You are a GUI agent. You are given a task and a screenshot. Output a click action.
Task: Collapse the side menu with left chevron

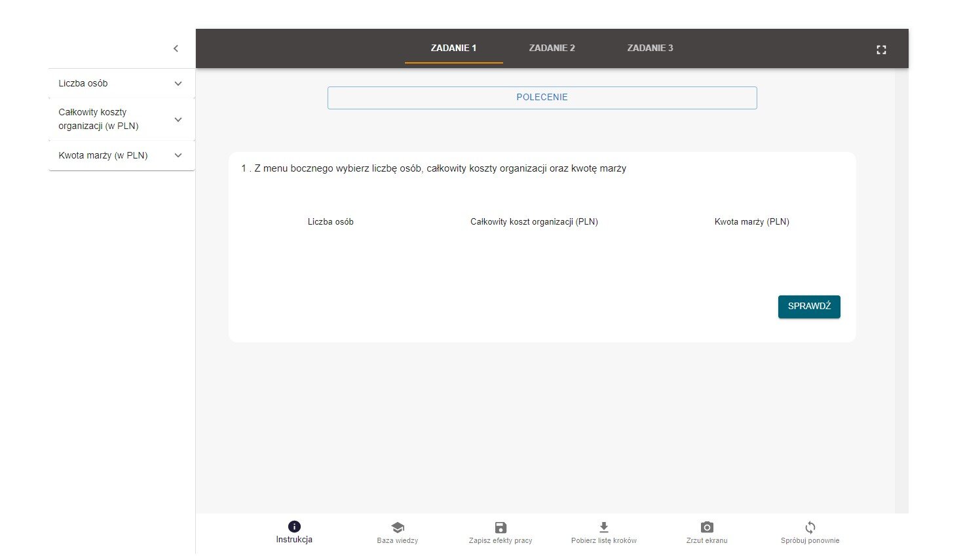click(x=176, y=48)
